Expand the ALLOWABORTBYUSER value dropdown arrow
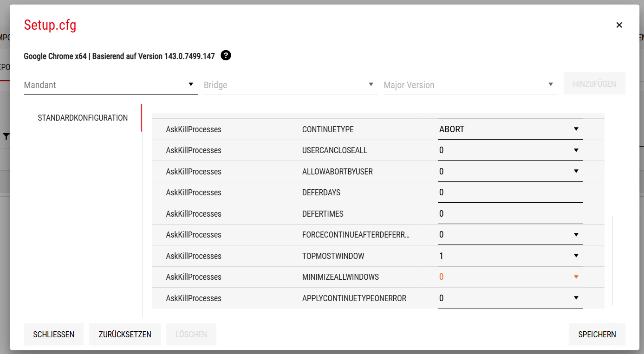The image size is (644, 354). (x=576, y=172)
